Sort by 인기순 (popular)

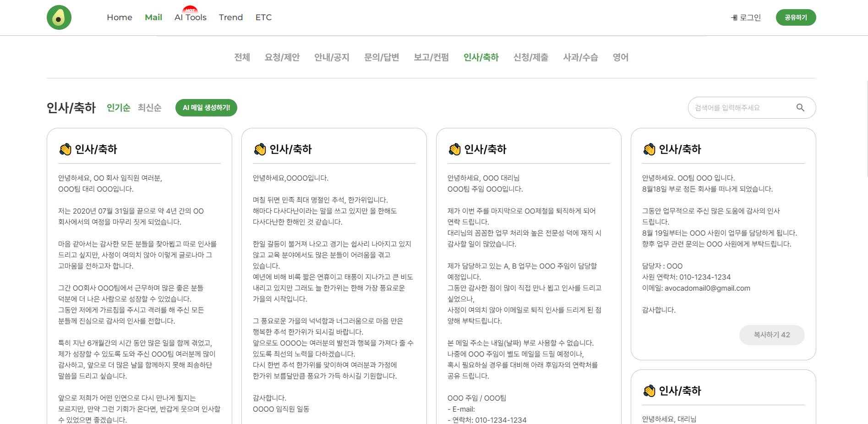coord(119,108)
